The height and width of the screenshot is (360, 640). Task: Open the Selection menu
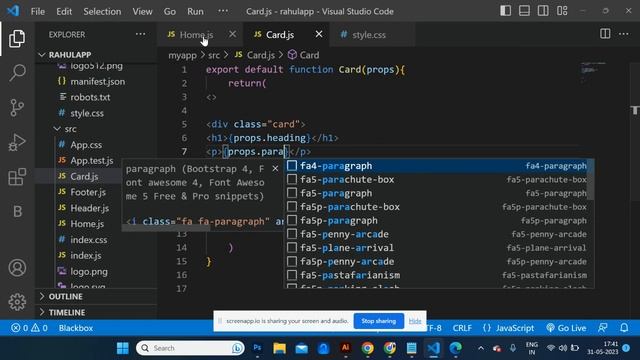(x=102, y=11)
